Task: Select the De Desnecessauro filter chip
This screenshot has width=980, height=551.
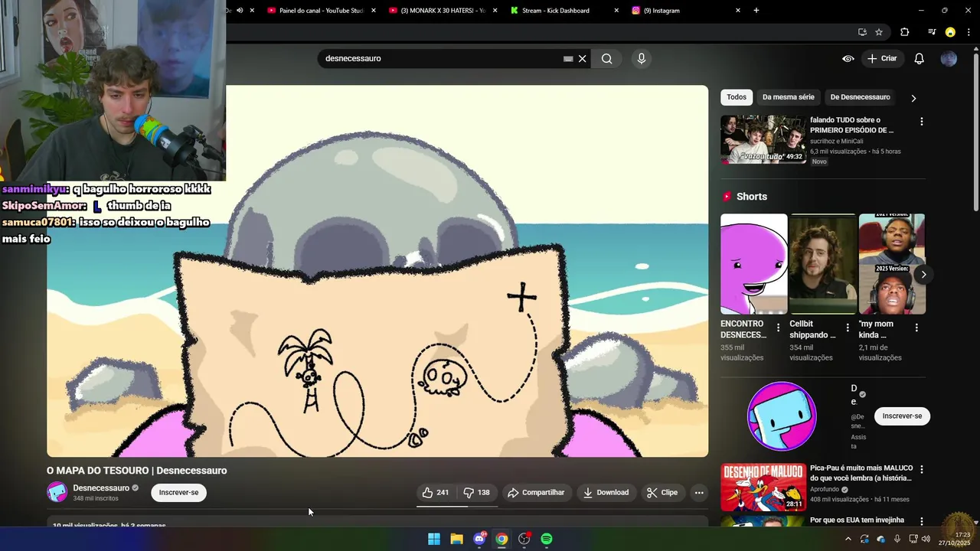Action: point(860,97)
